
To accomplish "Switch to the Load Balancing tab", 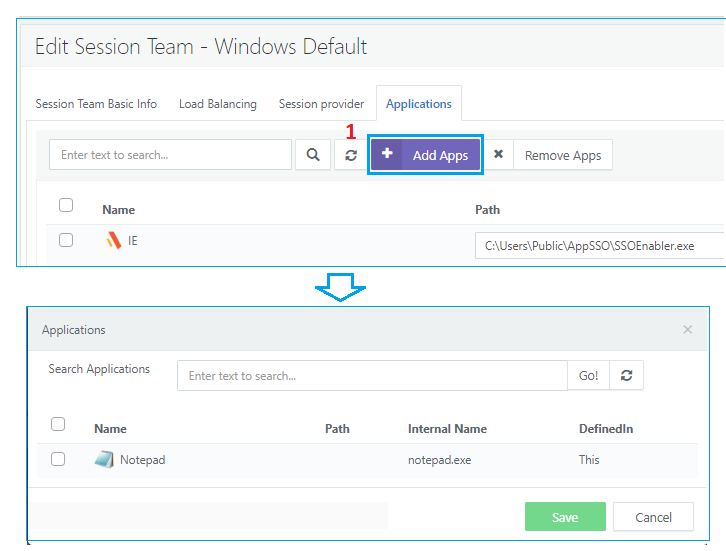I will pyautogui.click(x=218, y=104).
